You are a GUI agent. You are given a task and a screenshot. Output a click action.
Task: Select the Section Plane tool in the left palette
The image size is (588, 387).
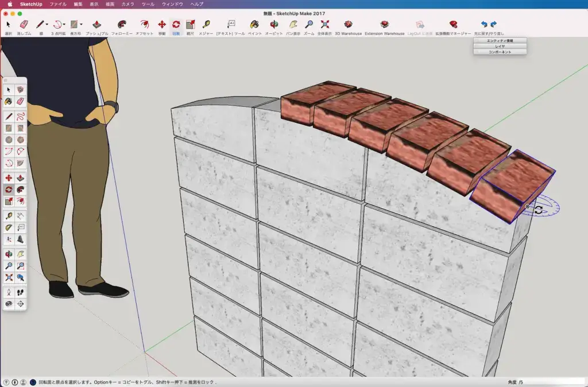coord(20,304)
